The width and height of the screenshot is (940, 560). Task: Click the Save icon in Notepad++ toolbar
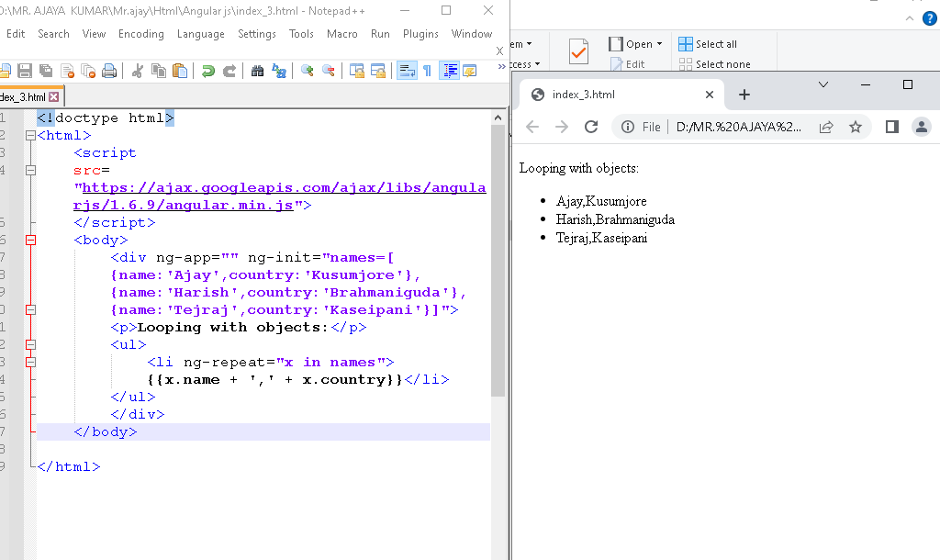click(25, 71)
